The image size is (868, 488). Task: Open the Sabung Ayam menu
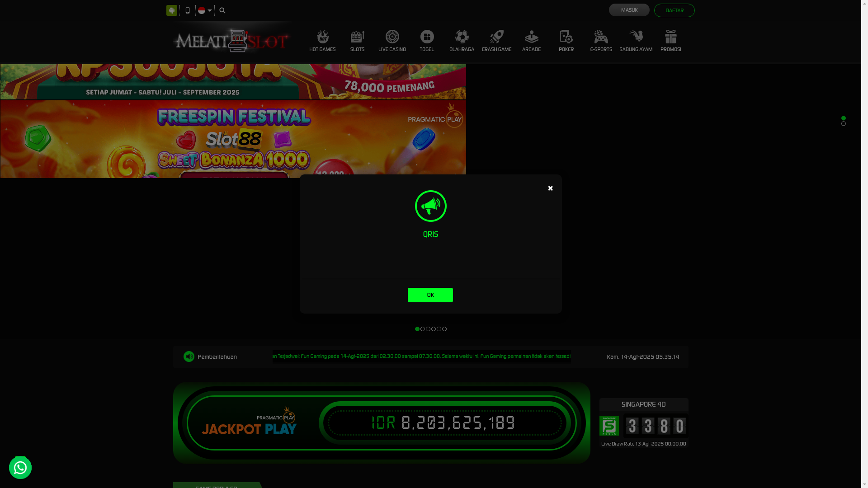point(636,41)
